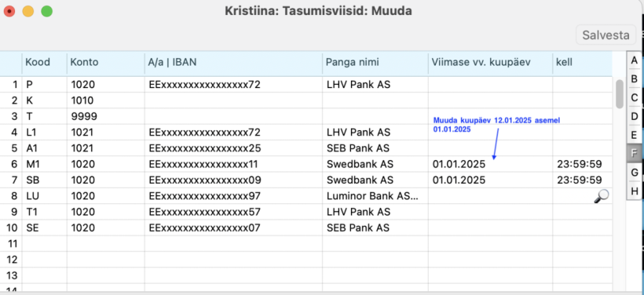Click LHV Pank AS in row P

pyautogui.click(x=358, y=85)
